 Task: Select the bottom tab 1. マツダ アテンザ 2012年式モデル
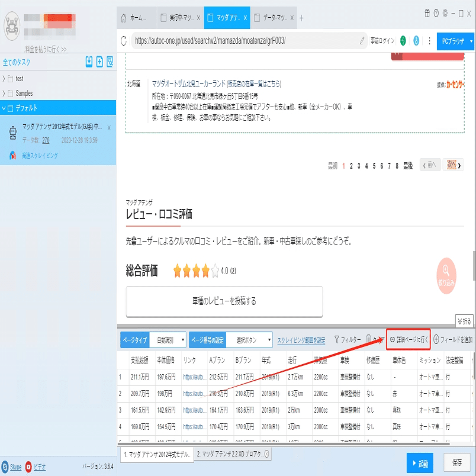[157, 455]
